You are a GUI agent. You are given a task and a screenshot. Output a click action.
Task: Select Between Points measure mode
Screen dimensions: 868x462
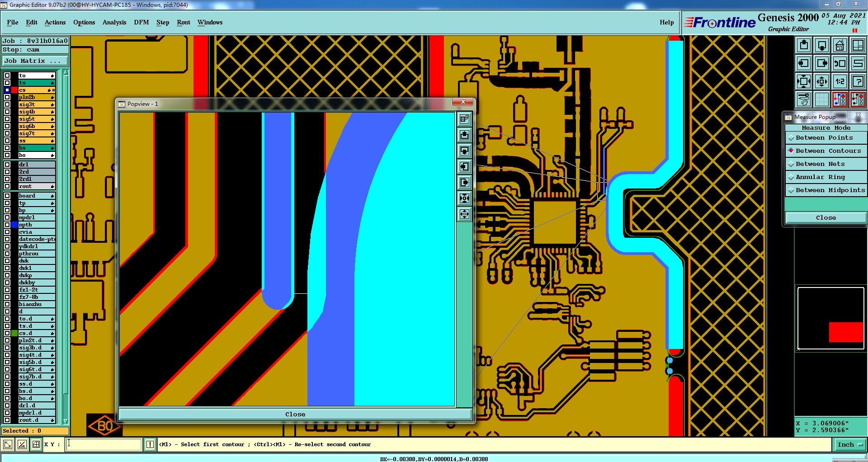pyautogui.click(x=826, y=138)
